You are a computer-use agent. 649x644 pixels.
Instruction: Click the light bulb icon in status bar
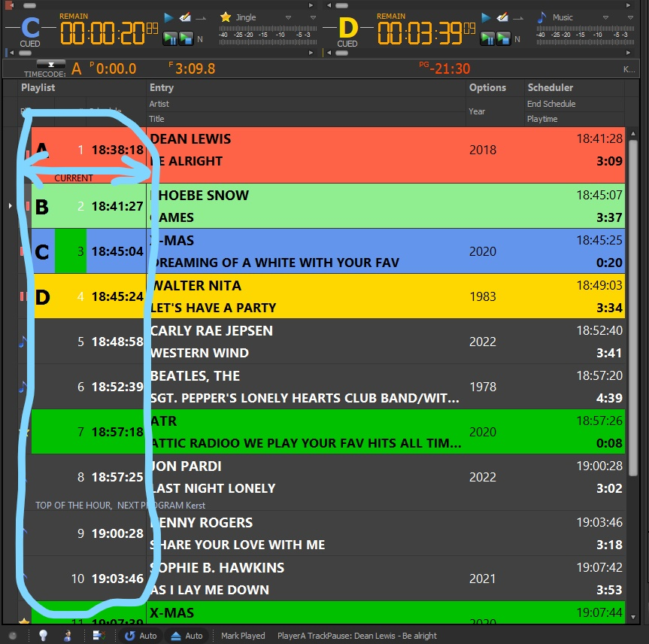point(43,636)
